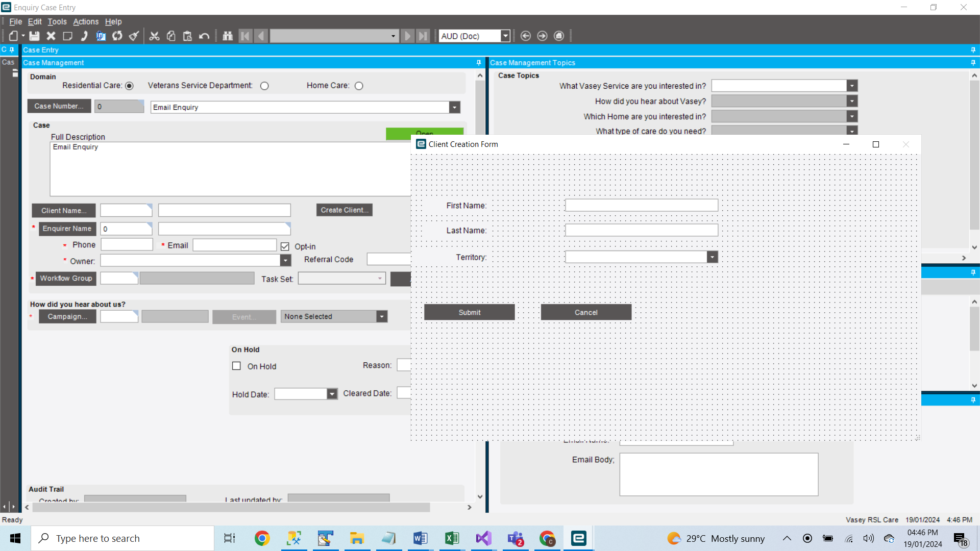980x551 pixels.
Task: Click the Paste icon in the toolbar
Action: click(187, 36)
